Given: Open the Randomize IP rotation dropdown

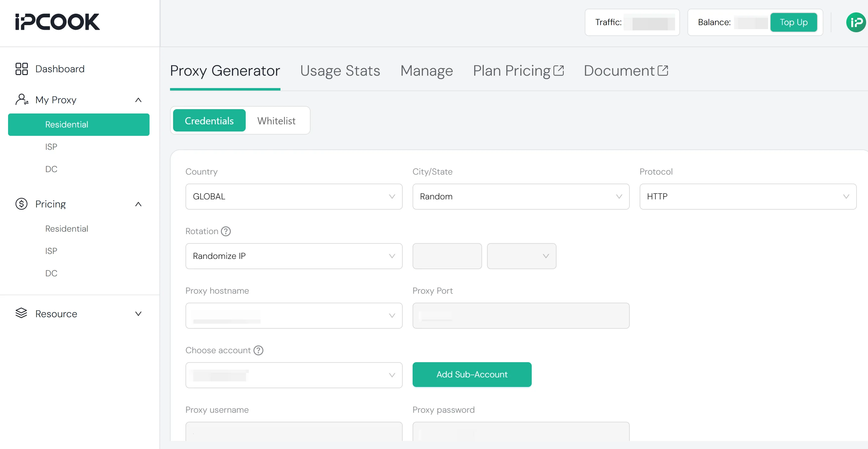Looking at the screenshot, I should pos(294,256).
